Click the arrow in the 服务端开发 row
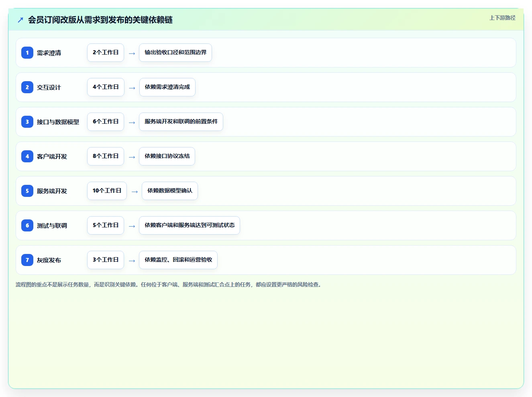Screen dimensions: 532x397 coord(135,192)
